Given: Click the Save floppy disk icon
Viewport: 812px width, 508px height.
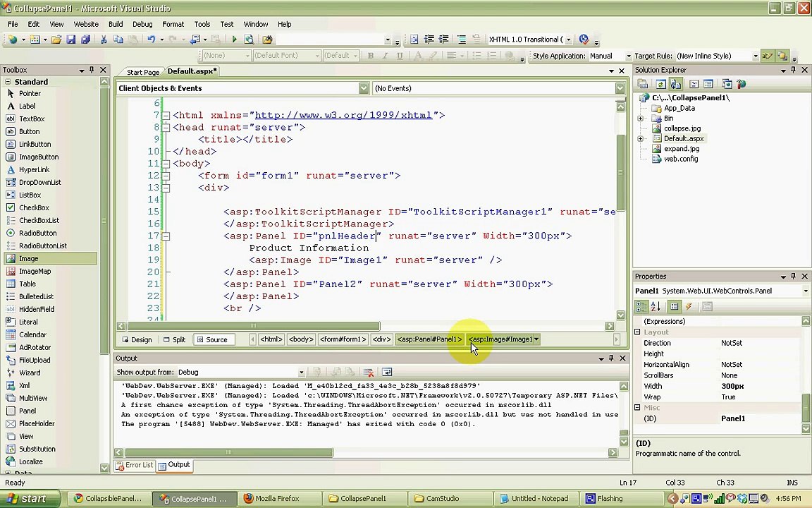Looking at the screenshot, I should coord(71,40).
